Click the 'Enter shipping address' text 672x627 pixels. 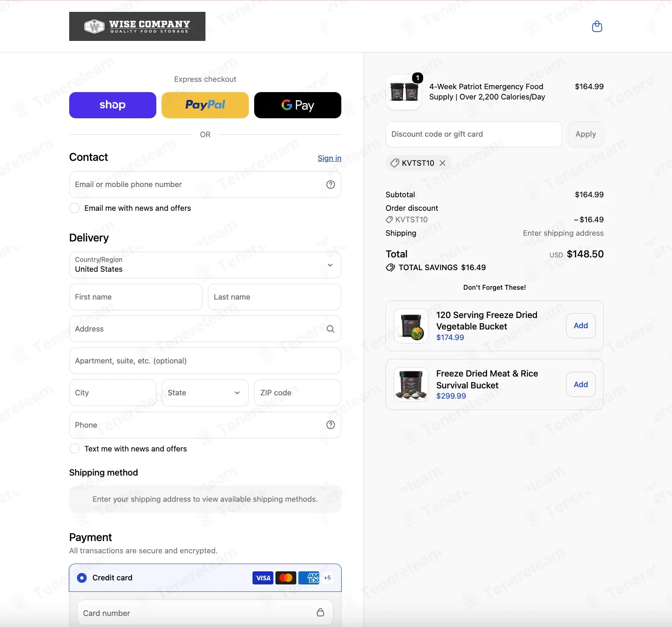coord(563,233)
